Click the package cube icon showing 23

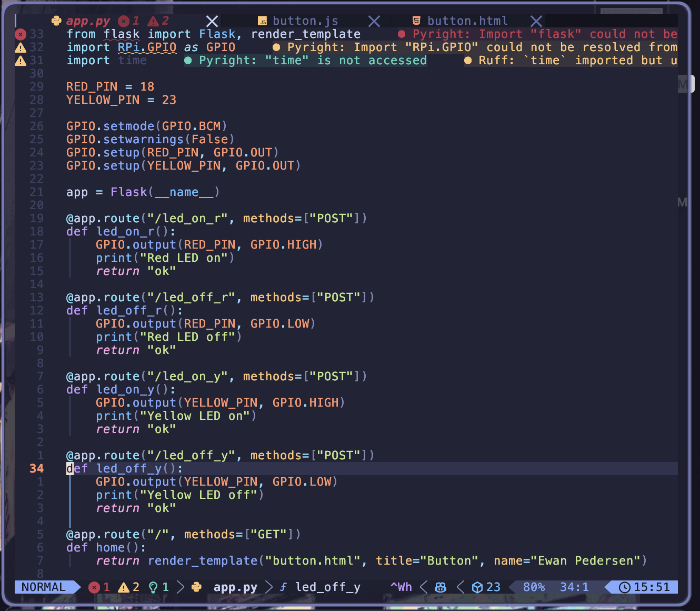point(477,587)
